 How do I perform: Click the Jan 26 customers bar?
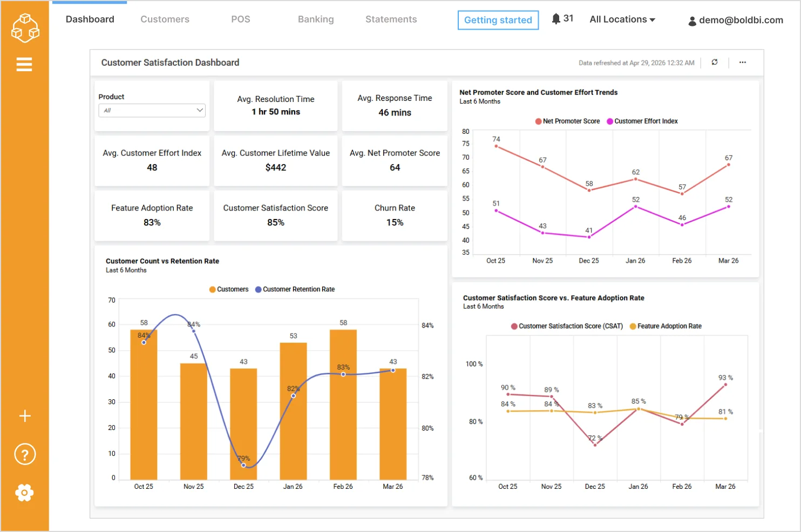(x=293, y=411)
